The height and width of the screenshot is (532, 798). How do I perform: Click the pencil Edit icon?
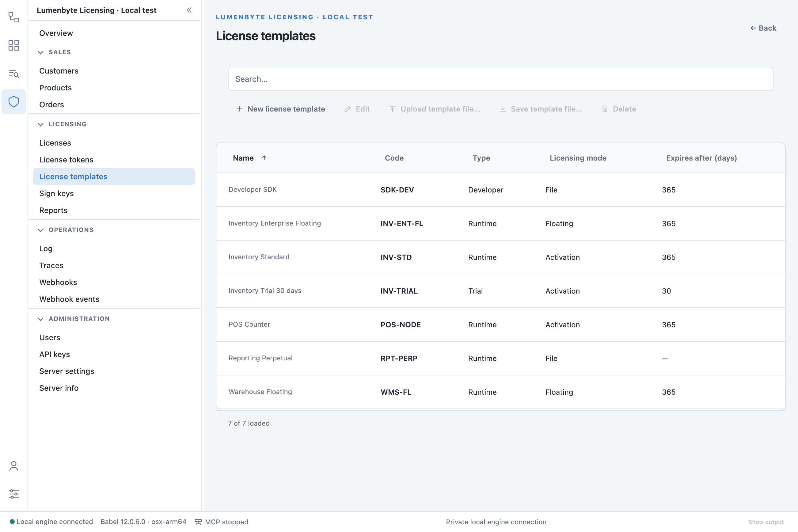tap(348, 109)
